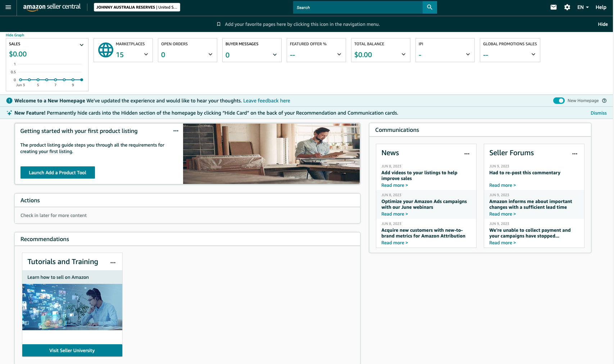
Task: Click 'Had to re-post this commentary' title
Action: point(525,173)
